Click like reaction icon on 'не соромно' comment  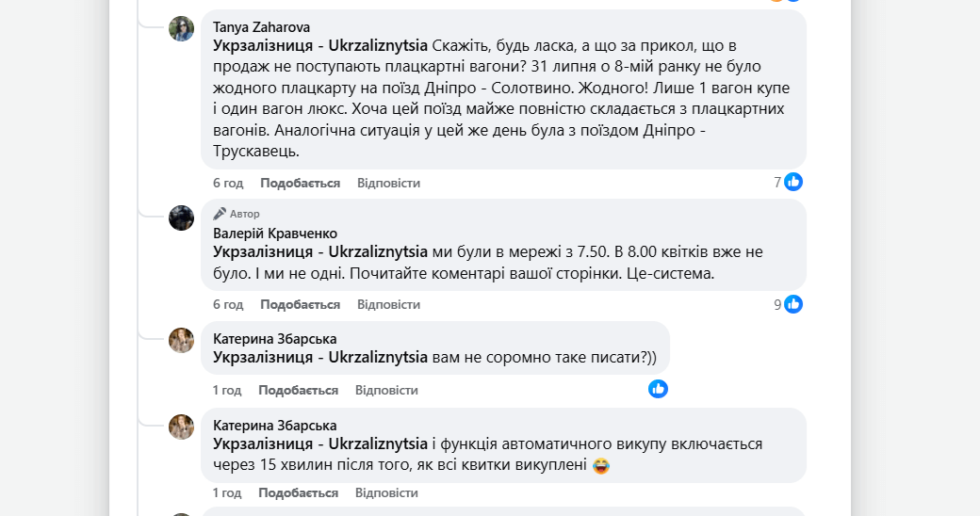point(658,388)
